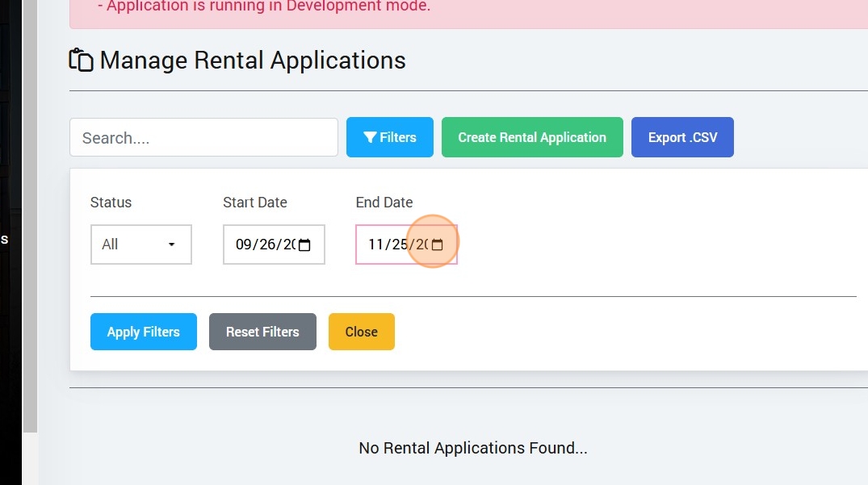Click the caret arrow in the Status select
The height and width of the screenshot is (485, 868).
pos(171,245)
